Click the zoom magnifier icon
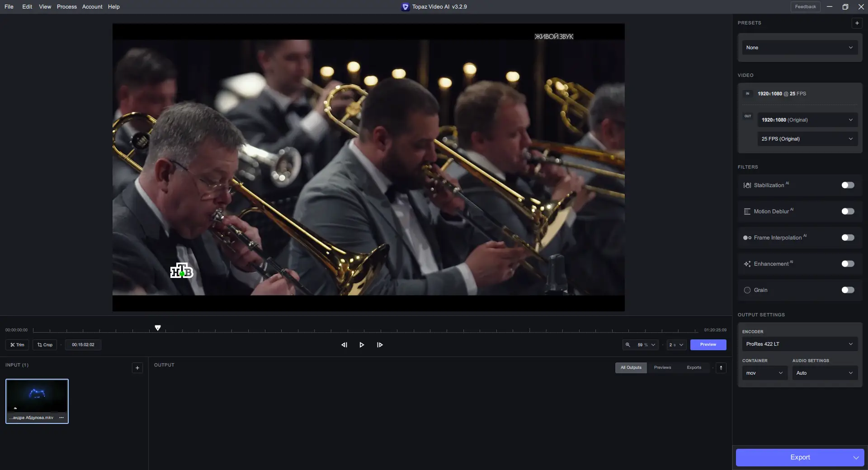 click(x=627, y=345)
